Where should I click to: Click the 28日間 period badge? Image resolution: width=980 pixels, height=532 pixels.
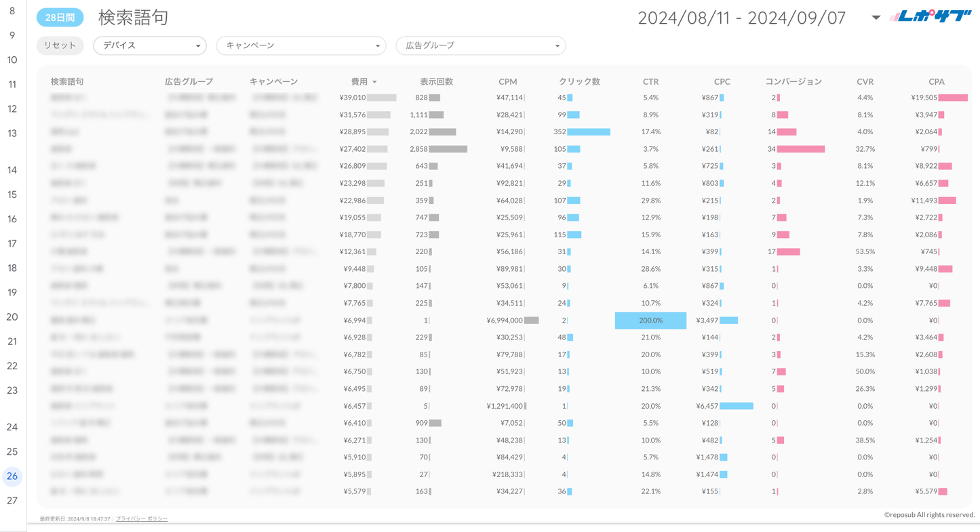(60, 18)
